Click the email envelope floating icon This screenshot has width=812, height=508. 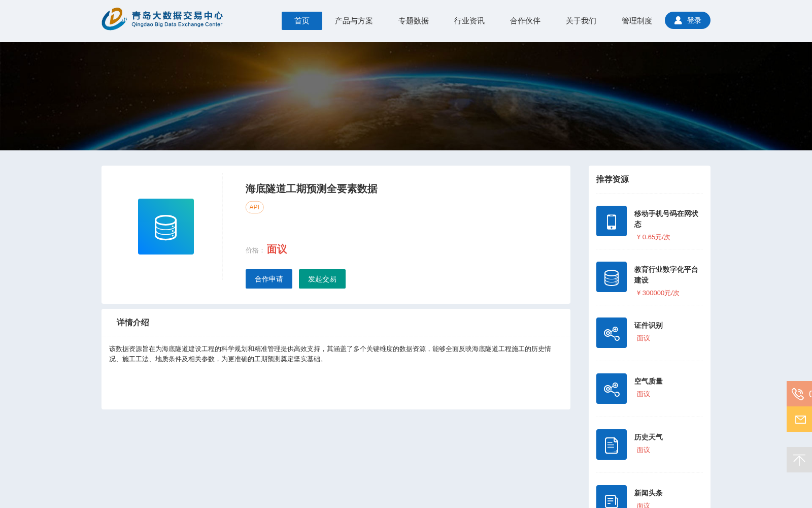click(799, 419)
